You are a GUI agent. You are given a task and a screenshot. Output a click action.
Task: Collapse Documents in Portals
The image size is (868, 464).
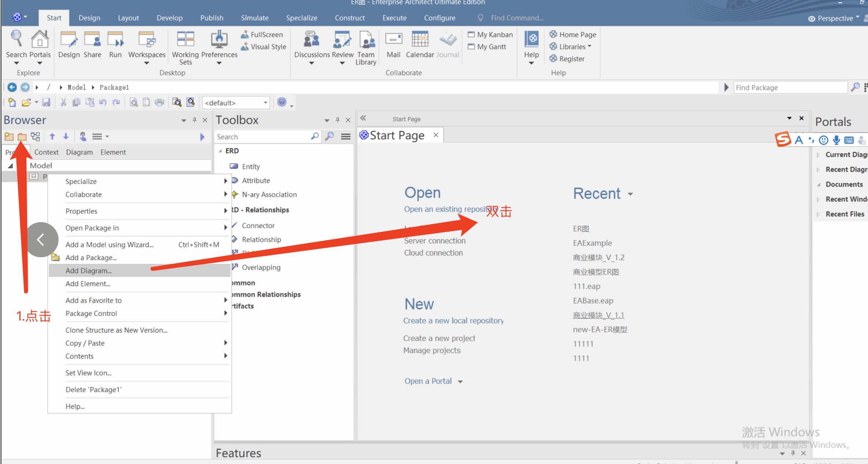818,184
